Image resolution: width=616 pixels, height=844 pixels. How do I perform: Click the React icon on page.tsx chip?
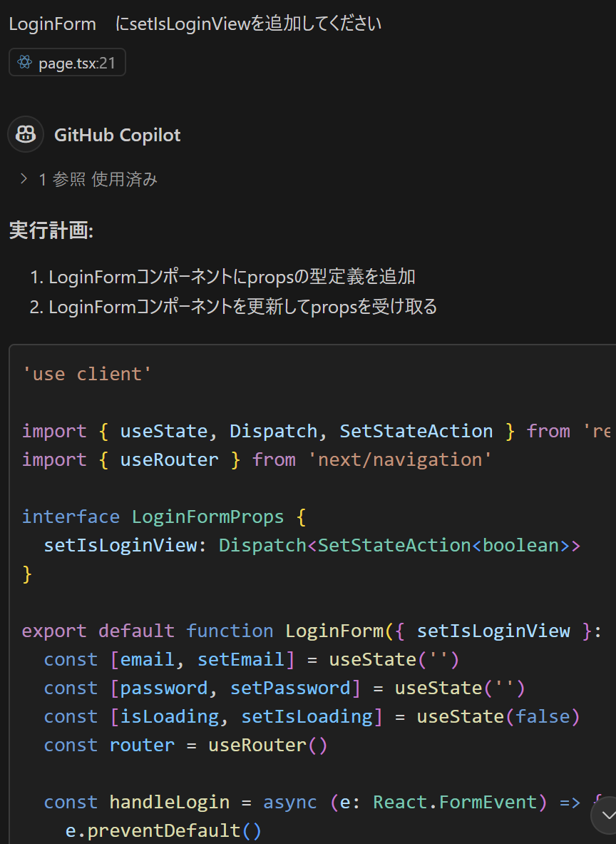point(25,63)
